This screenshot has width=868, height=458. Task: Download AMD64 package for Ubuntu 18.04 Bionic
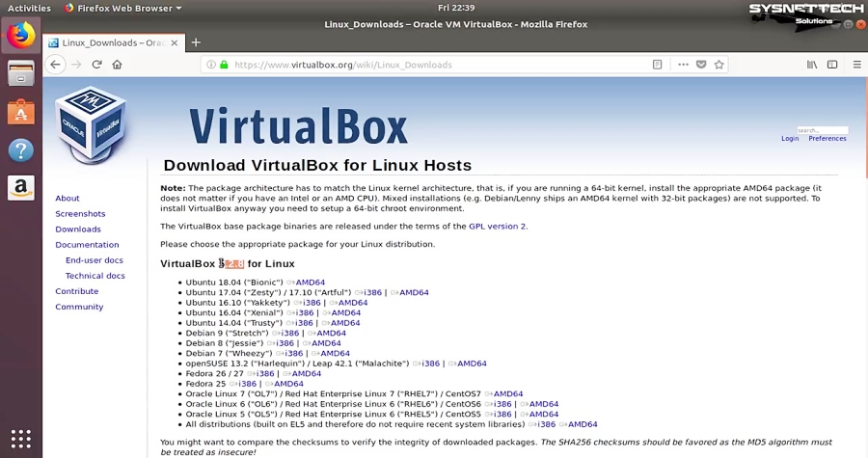click(310, 283)
